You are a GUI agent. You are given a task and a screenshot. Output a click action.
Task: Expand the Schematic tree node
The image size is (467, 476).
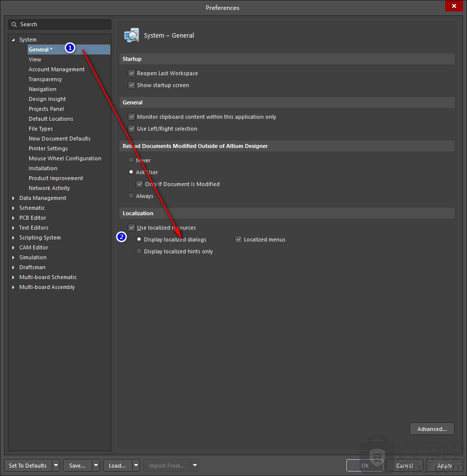coord(13,208)
